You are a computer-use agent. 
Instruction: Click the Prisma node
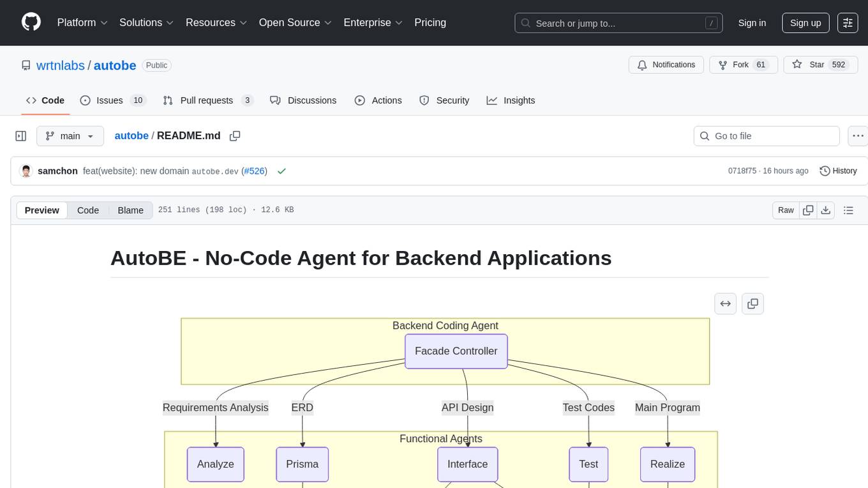303,464
